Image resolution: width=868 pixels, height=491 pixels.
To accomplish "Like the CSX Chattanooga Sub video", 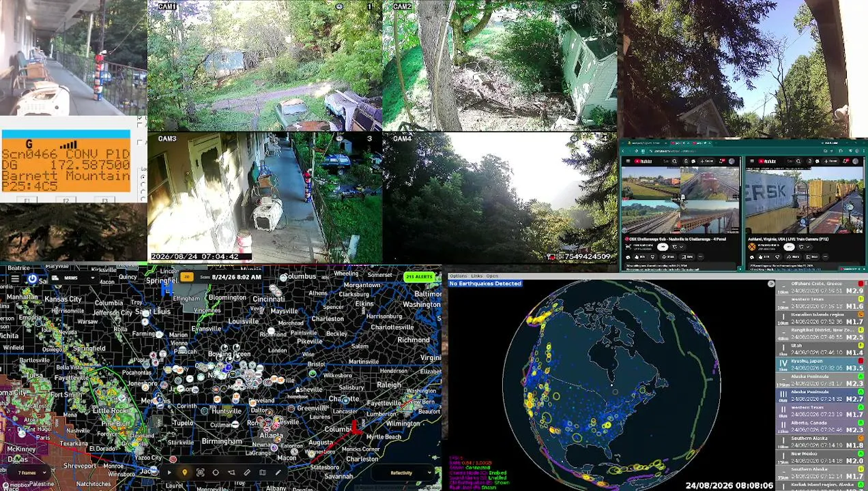I will (x=639, y=257).
